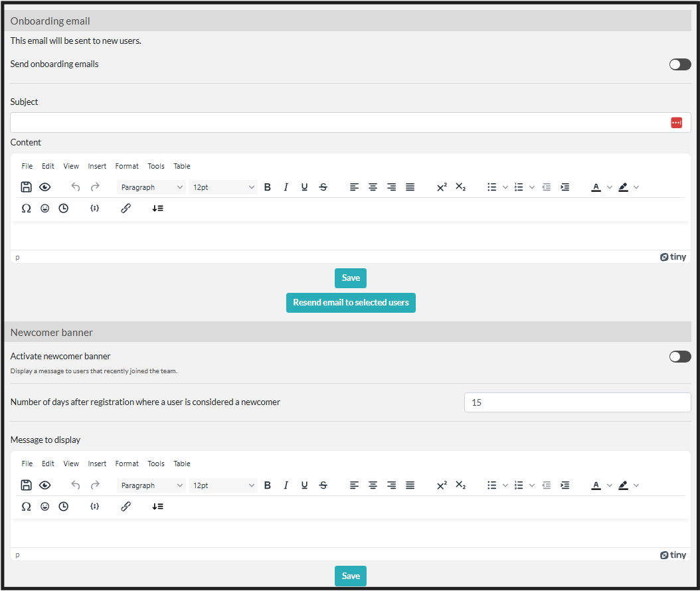Expand bullet list style arrow in onboarding email editor
The height and width of the screenshot is (591, 700).
[505, 187]
